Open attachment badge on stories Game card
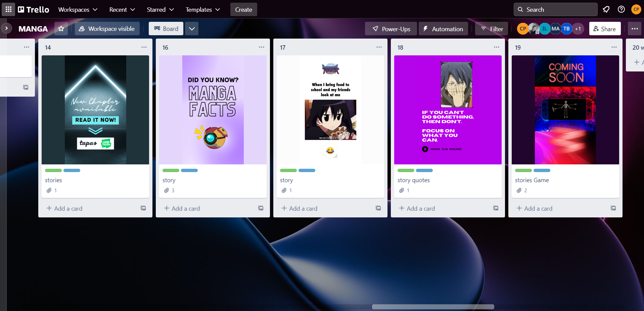Viewport: 644px width, 311px height. (x=522, y=190)
